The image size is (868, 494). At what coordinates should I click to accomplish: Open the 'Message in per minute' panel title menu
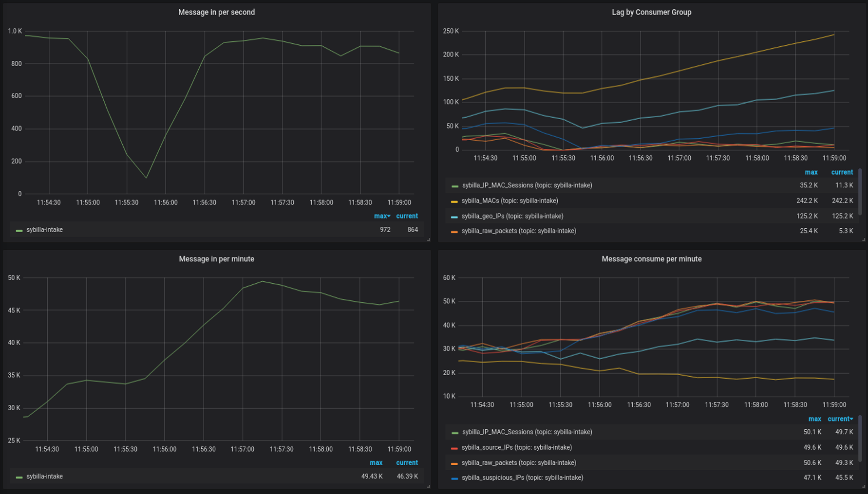(216, 259)
